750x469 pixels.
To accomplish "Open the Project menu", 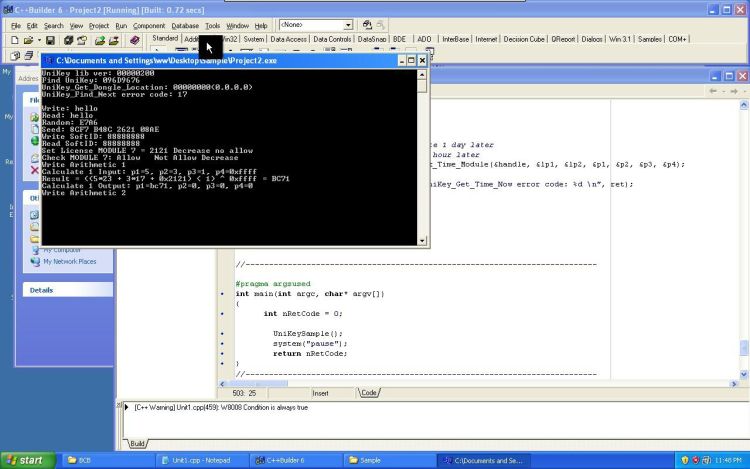I will click(99, 26).
